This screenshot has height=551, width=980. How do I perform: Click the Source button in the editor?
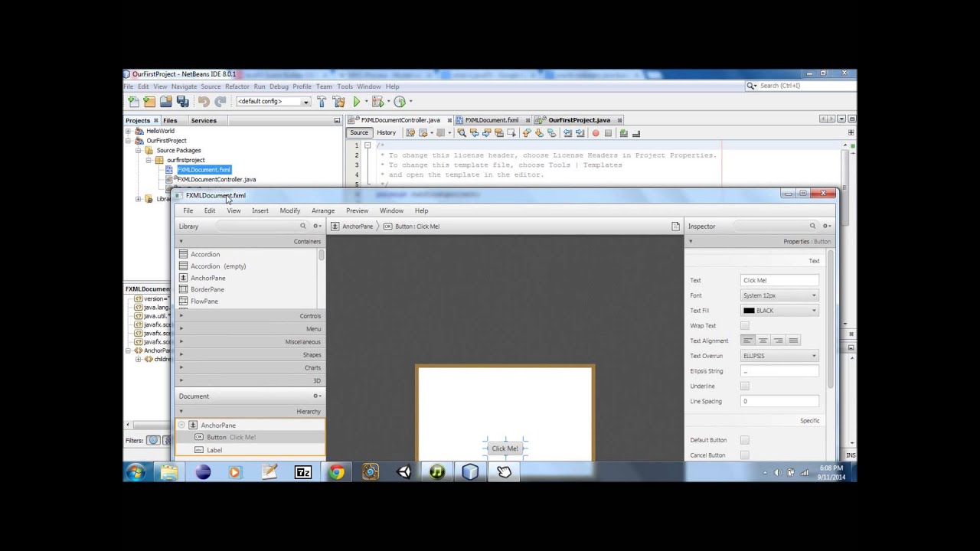pos(359,132)
